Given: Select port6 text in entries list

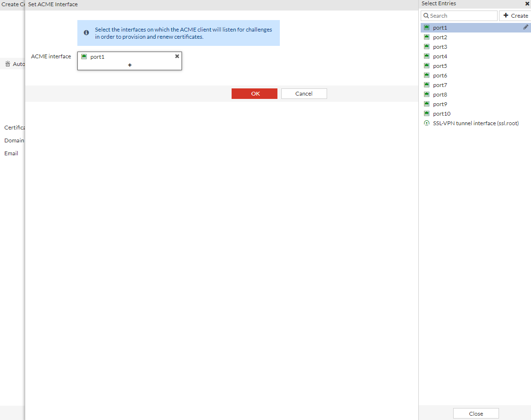Looking at the screenshot, I should 440,75.
